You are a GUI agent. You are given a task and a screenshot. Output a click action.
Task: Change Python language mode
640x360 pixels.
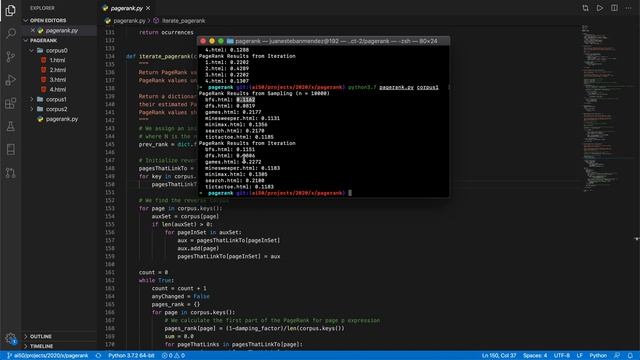point(598,356)
